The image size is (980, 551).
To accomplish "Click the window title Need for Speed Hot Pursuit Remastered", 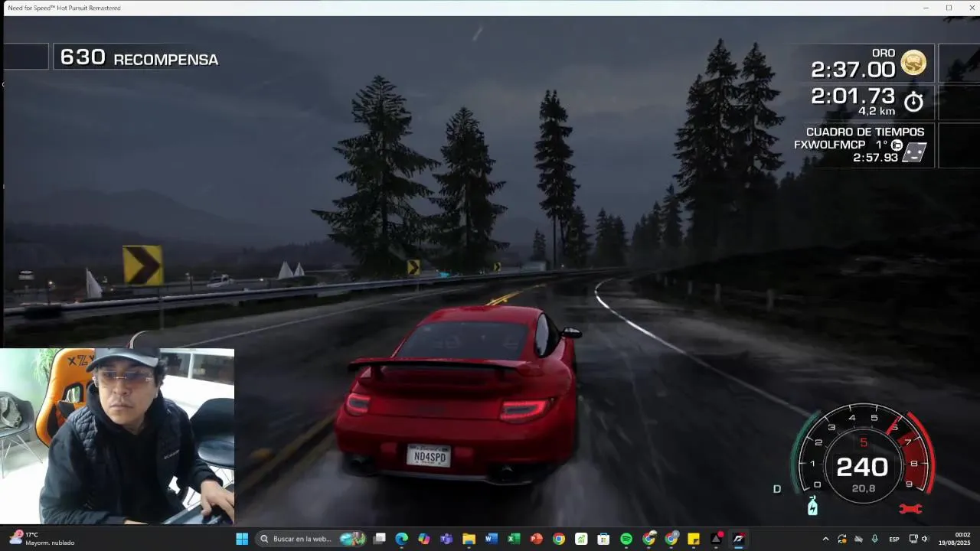I will (x=64, y=8).
